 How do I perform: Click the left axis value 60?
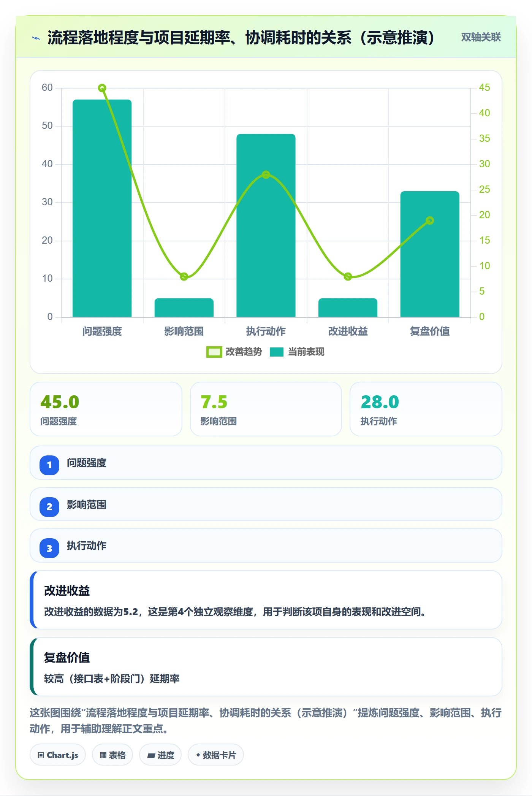[47, 88]
